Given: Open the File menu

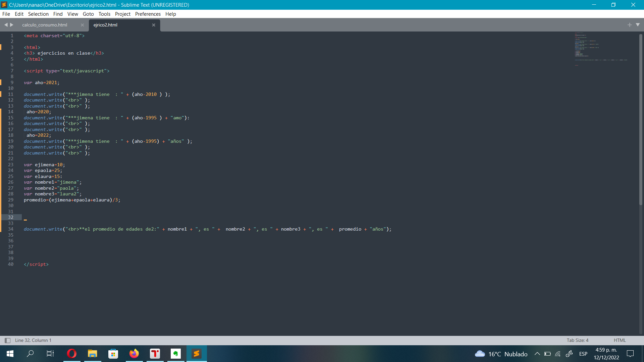Looking at the screenshot, I should point(6,14).
